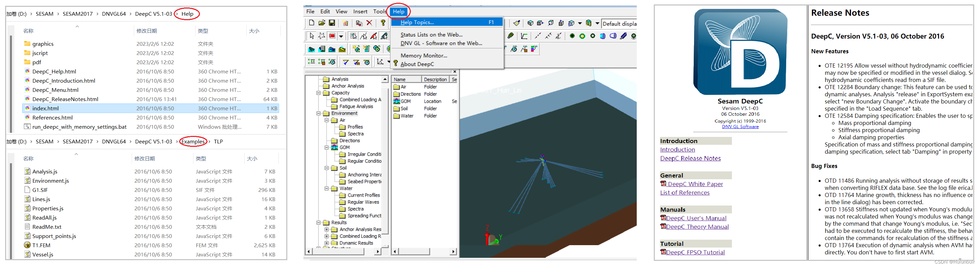Click the 3D box view icon after paintbrush
This screenshot has width=980, height=267.
click(530, 23)
